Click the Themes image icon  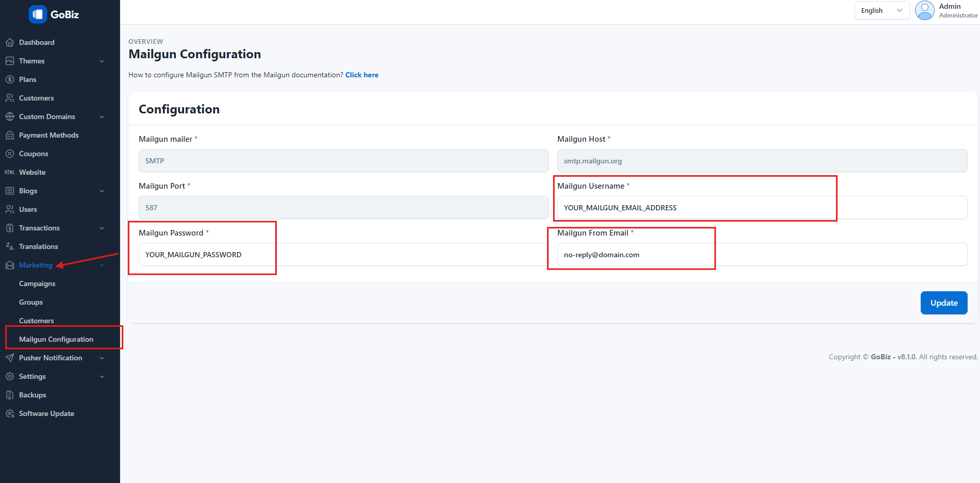[10, 61]
